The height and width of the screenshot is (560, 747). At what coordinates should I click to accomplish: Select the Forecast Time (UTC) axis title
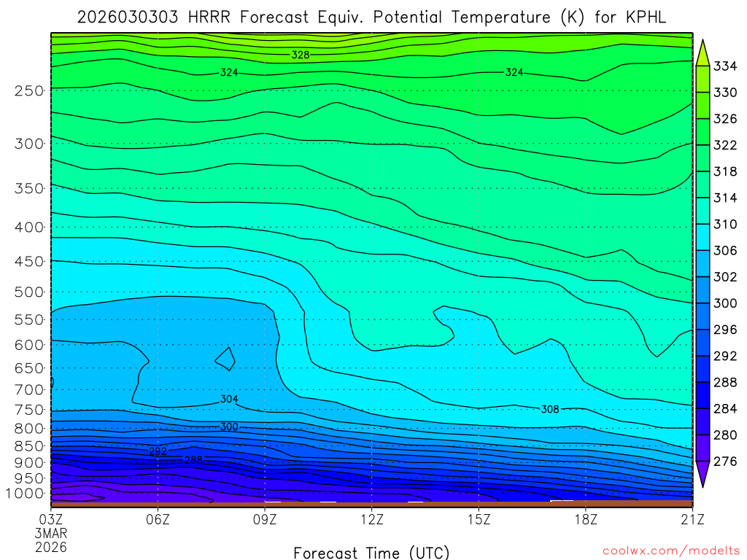(371, 553)
